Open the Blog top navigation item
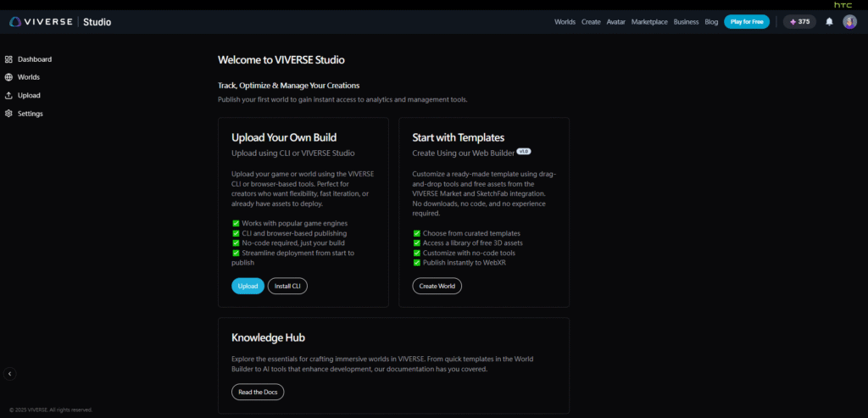Screen dimensions: 868x418 711,22
